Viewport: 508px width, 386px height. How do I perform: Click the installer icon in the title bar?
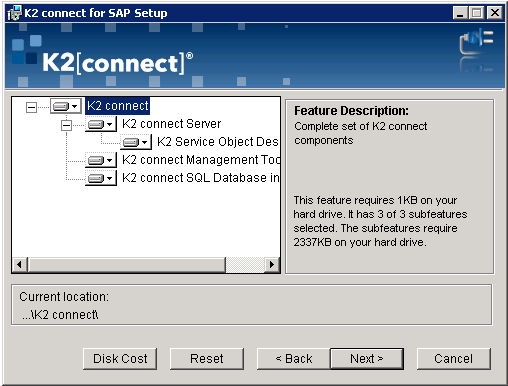click(x=14, y=13)
